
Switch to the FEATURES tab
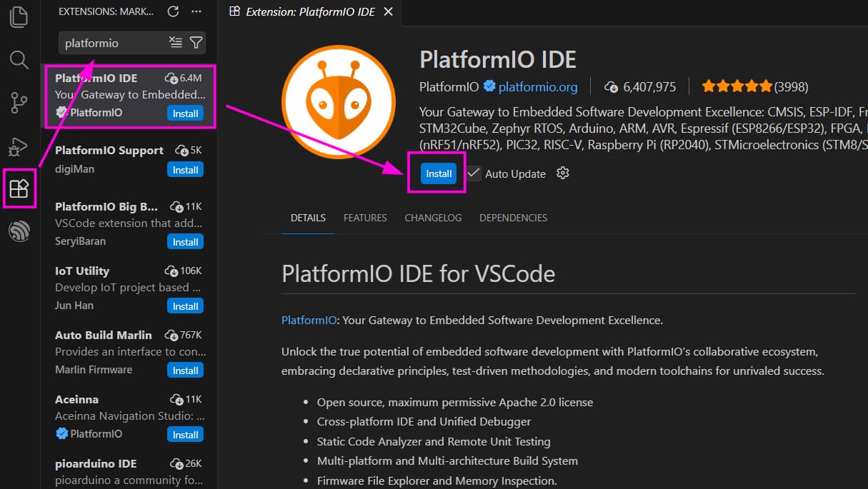pos(365,218)
